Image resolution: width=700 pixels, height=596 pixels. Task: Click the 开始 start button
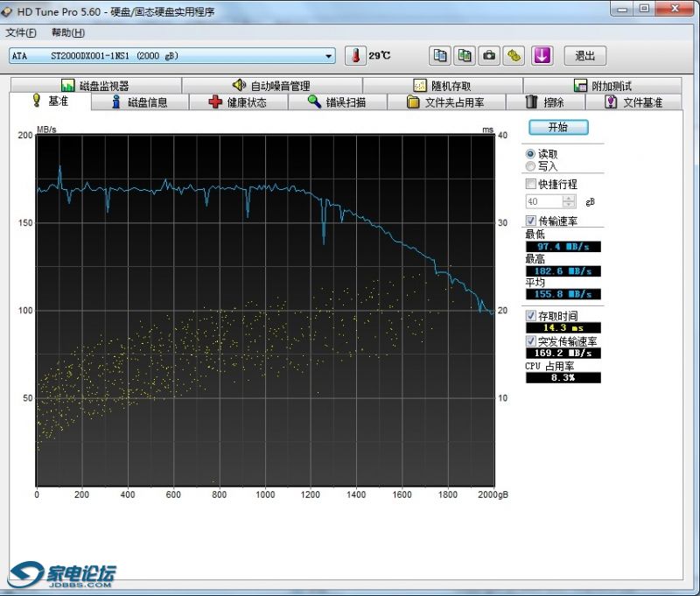[x=558, y=127]
